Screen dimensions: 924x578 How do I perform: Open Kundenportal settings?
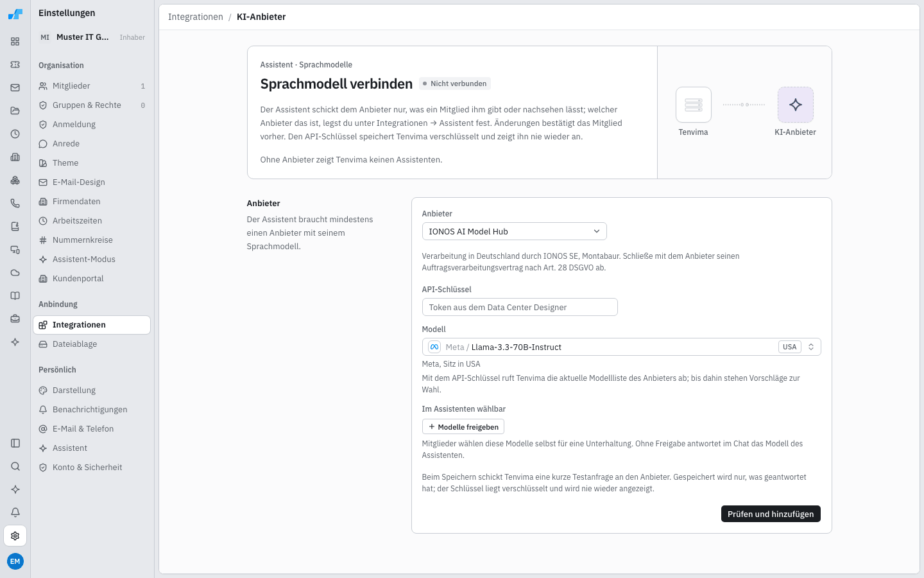(x=92, y=279)
